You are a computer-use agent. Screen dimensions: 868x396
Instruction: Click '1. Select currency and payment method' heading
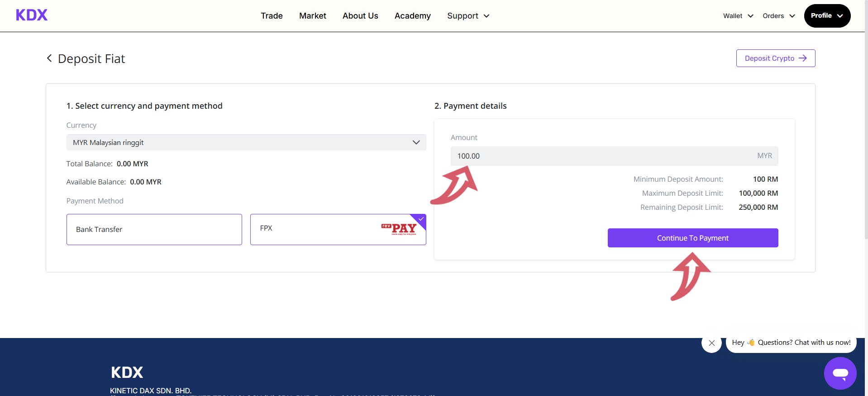click(x=144, y=106)
